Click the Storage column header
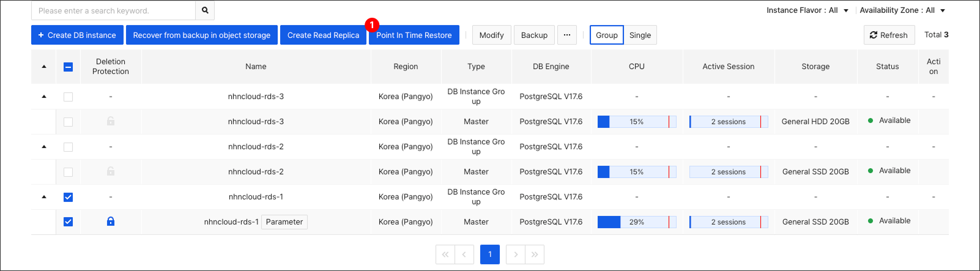The height and width of the screenshot is (271, 980). click(x=815, y=67)
